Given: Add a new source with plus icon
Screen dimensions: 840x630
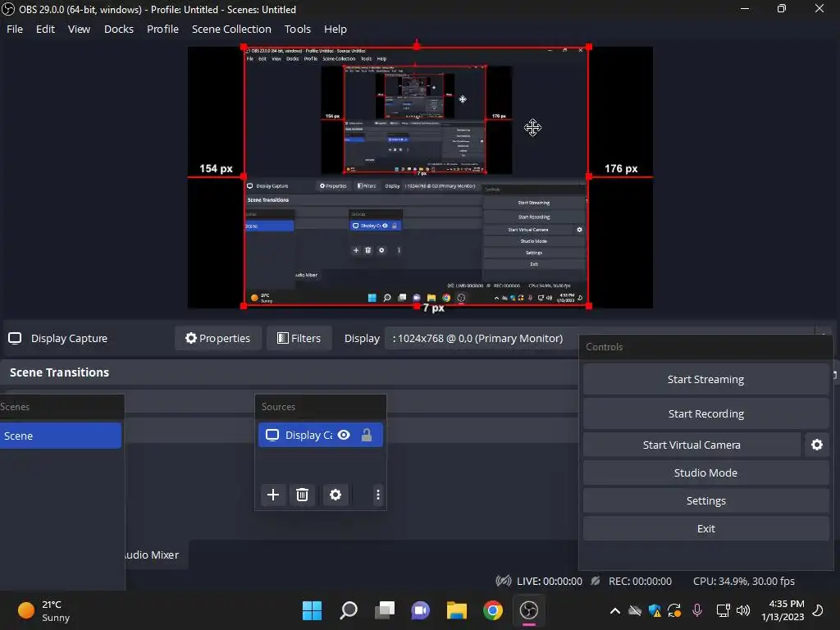Looking at the screenshot, I should pos(273,495).
